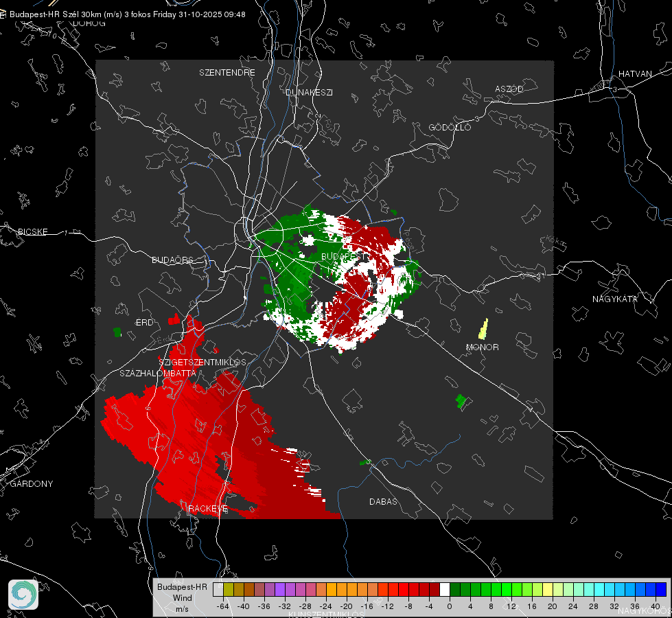Click the legend value -32
Screen dimensions: 672x618
[x=285, y=606]
